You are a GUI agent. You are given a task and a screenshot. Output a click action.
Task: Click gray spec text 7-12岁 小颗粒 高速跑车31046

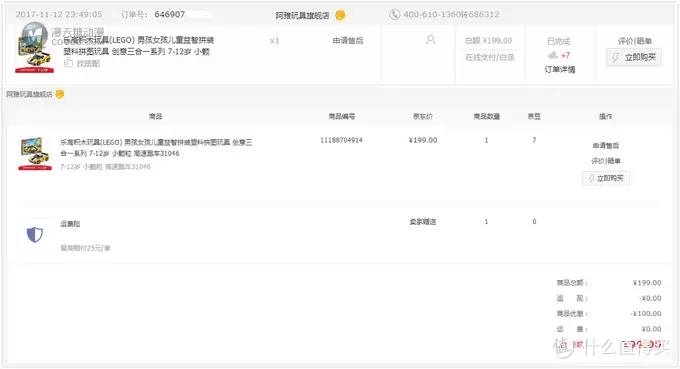(x=105, y=167)
